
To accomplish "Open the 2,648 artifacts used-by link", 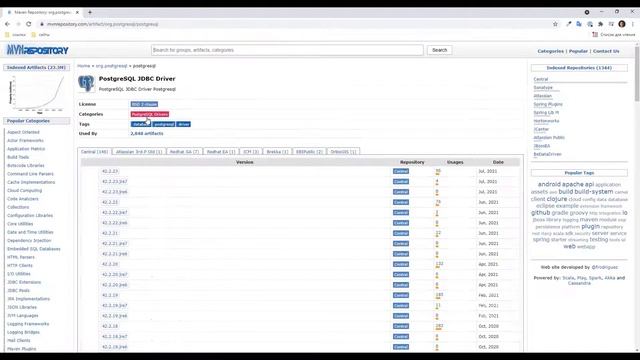I will (147, 133).
